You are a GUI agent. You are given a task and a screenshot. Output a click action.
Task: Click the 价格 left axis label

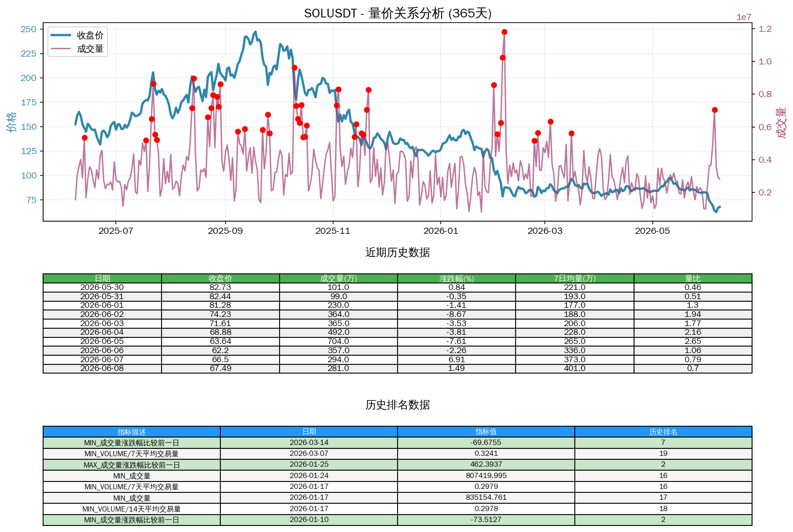click(12, 122)
